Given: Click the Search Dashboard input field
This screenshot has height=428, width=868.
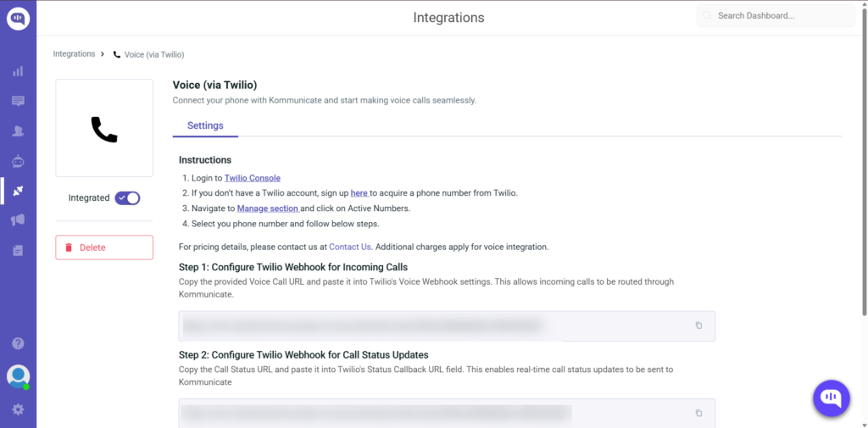Looking at the screenshot, I should click(x=776, y=15).
